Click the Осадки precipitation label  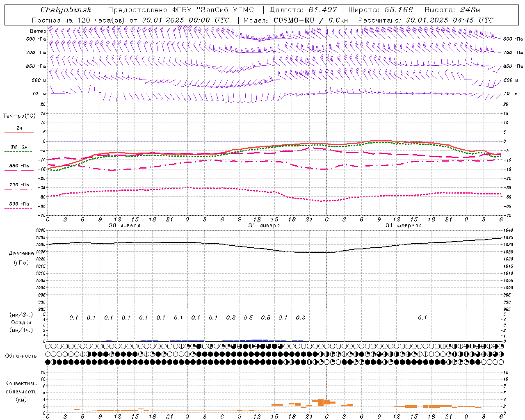(21, 322)
